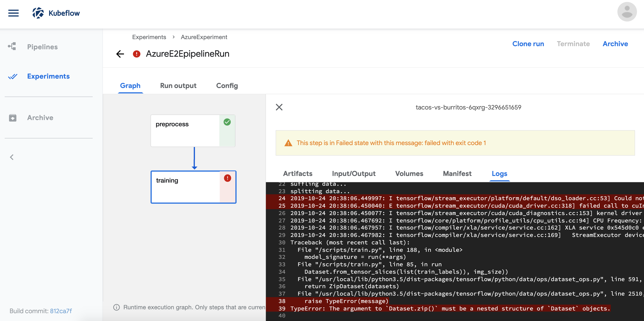The height and width of the screenshot is (321, 644).
Task: Open the Artifacts tab
Action: (x=298, y=173)
